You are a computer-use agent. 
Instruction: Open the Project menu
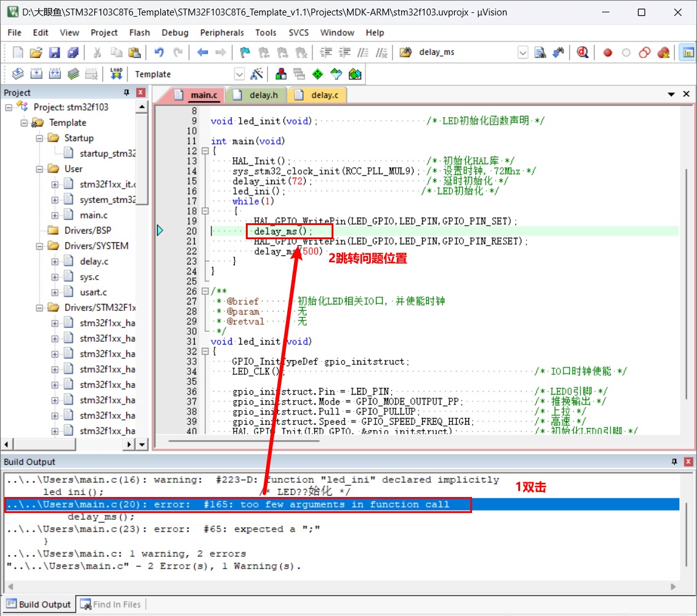click(104, 33)
